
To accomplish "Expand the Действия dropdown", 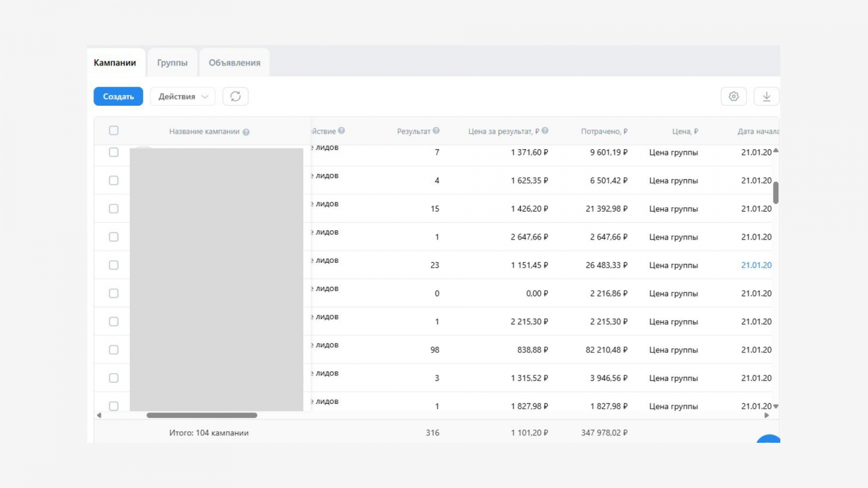I will click(x=183, y=97).
